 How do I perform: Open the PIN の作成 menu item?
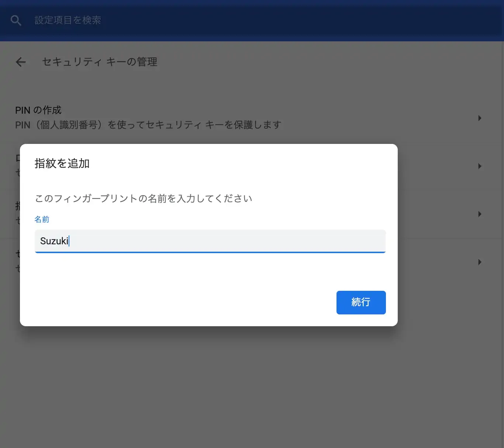point(38,110)
